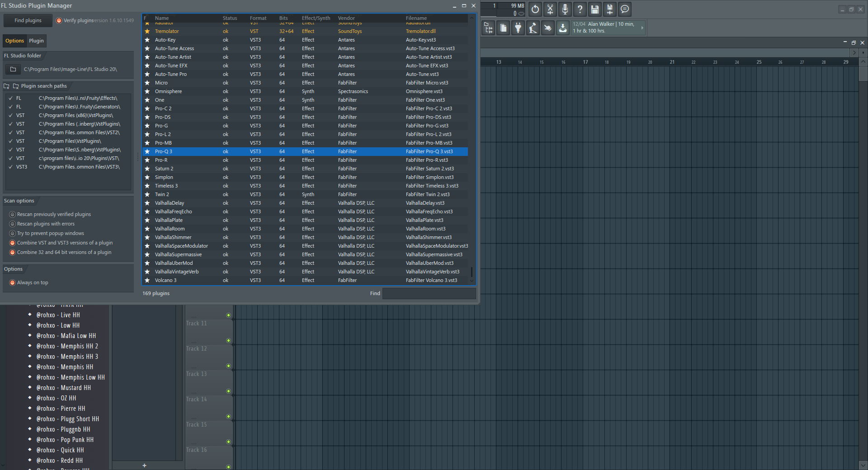Click in the Find search field
Screen dimensions: 868x470
click(x=429, y=293)
